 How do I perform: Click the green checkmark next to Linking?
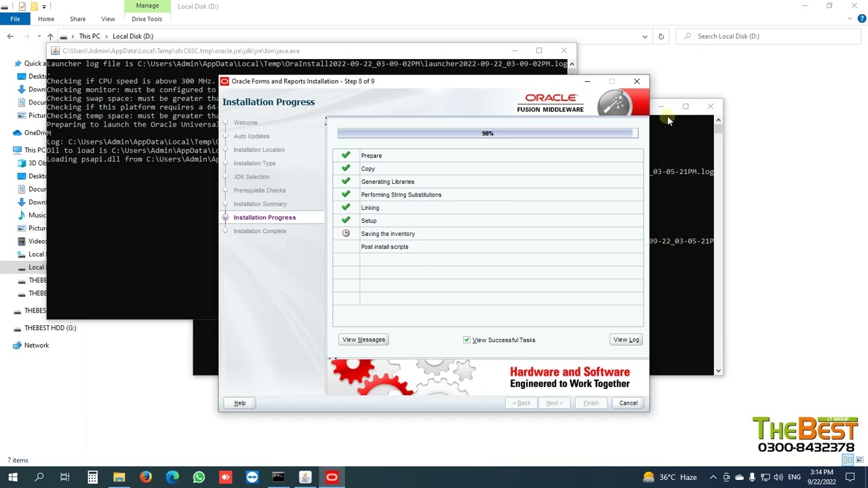tap(346, 207)
